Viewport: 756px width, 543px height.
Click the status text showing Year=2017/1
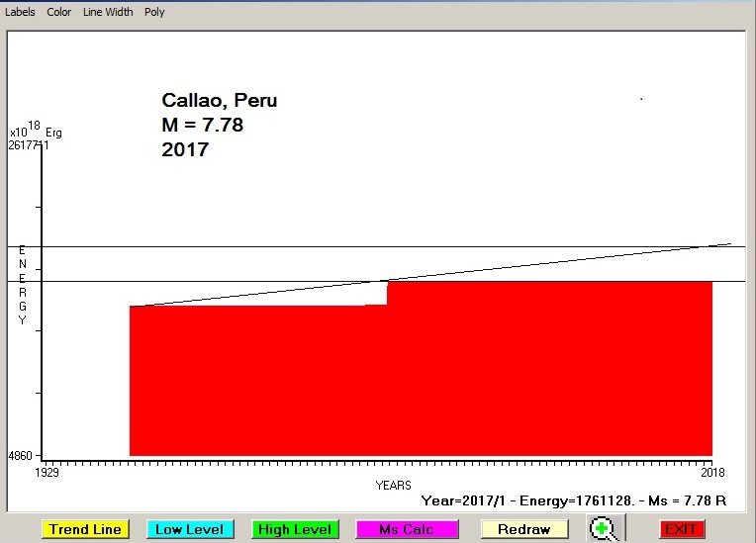(x=574, y=501)
